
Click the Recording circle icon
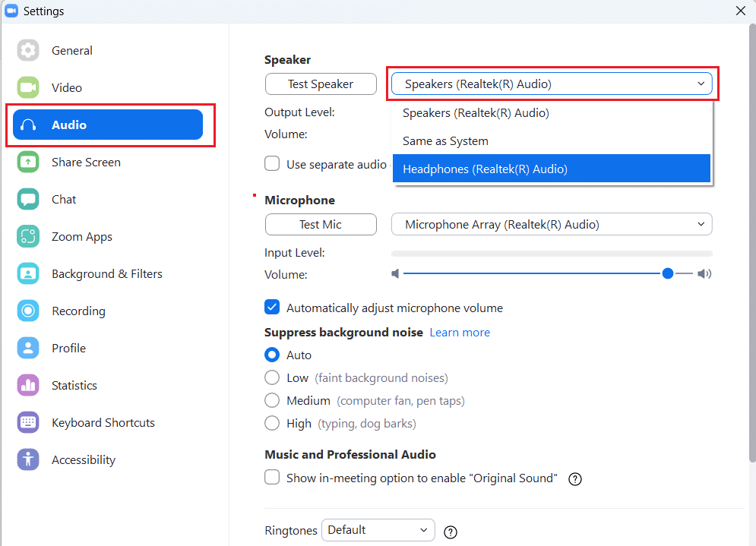pos(28,311)
